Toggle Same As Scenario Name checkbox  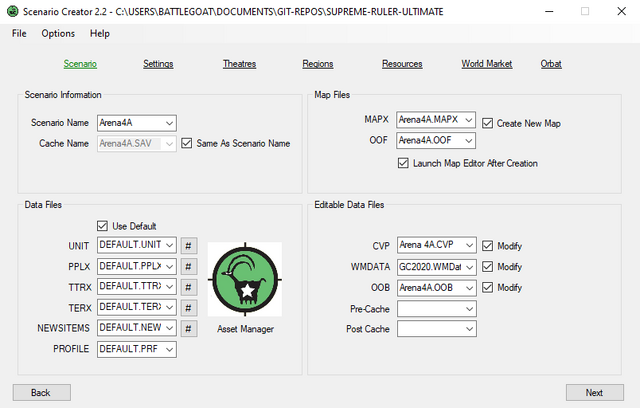pos(187,143)
